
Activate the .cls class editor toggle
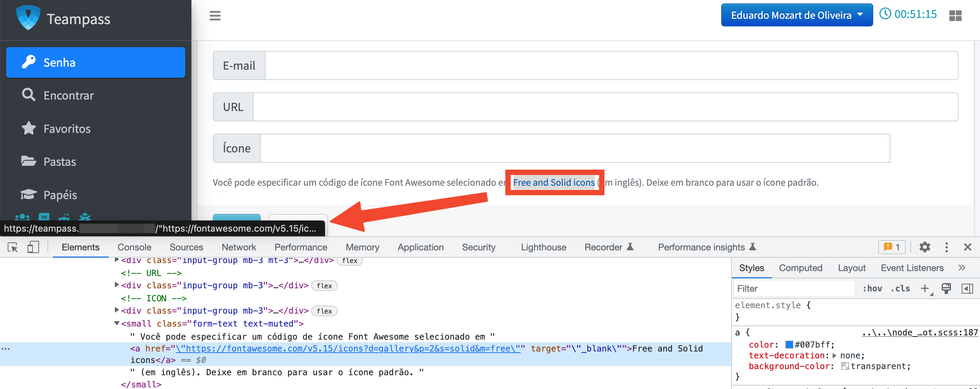click(900, 288)
